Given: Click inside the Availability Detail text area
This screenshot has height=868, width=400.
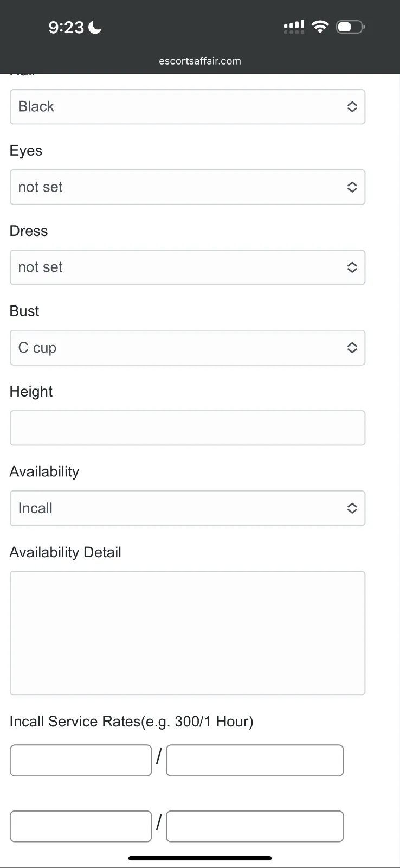Looking at the screenshot, I should pyautogui.click(x=187, y=633).
